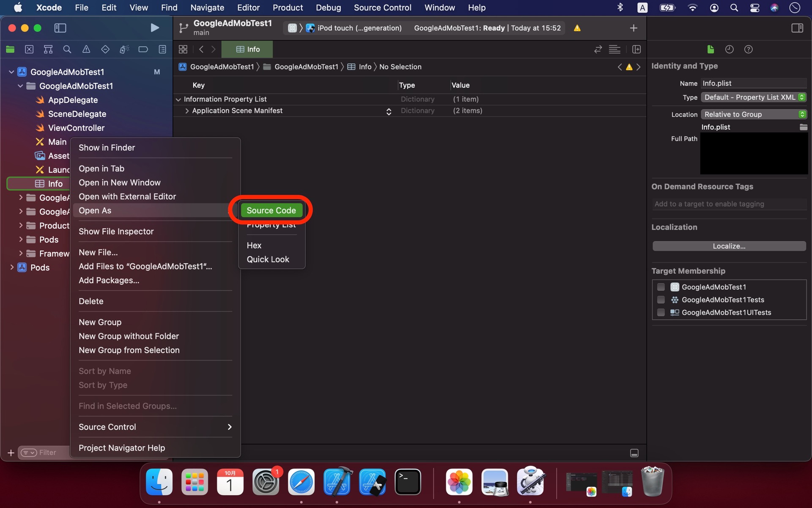This screenshot has height=508, width=812.
Task: Choose Source Code in Open As submenu
Action: click(x=272, y=210)
